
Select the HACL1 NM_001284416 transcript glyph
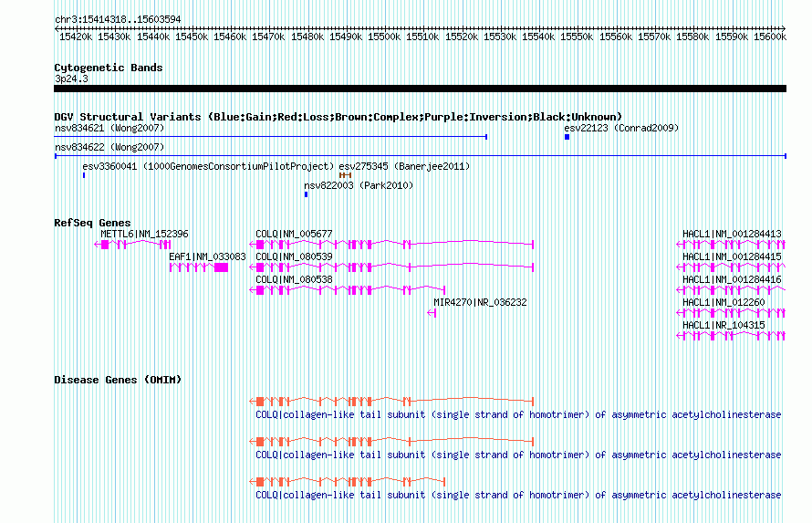[x=731, y=290]
